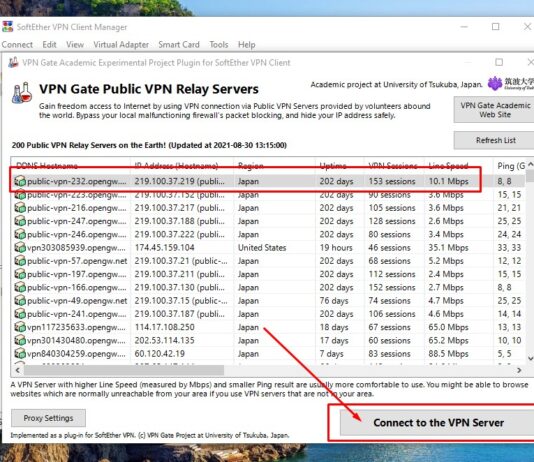Sort by Ping column header
Viewport: 534px width, 462px height.
(x=511, y=166)
